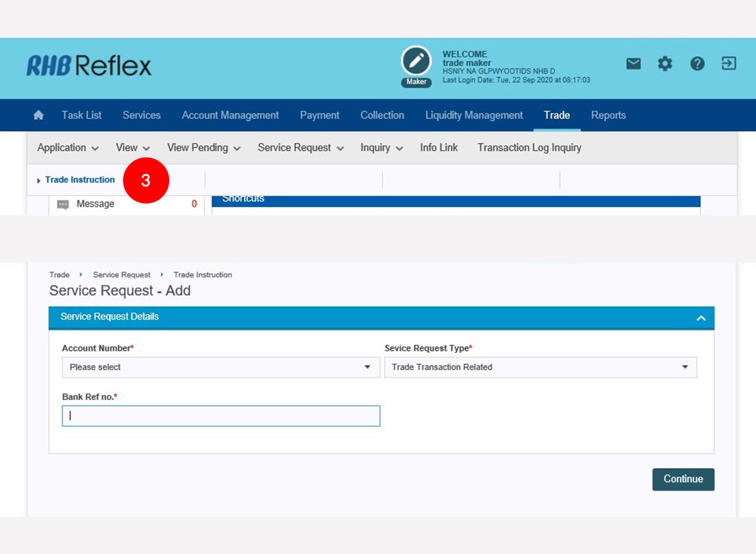Open the Reports tab
Screen dimensions: 756x554
point(608,115)
